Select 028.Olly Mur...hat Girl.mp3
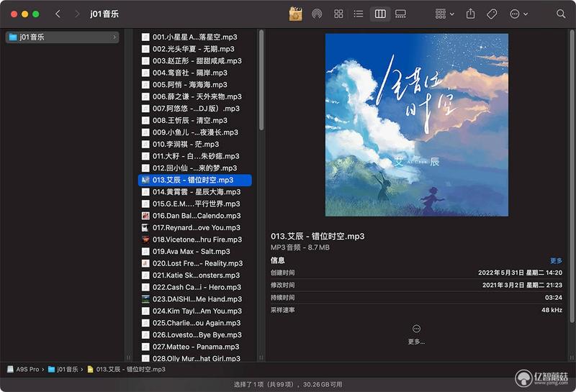The width and height of the screenshot is (576, 392). pyautogui.click(x=194, y=358)
